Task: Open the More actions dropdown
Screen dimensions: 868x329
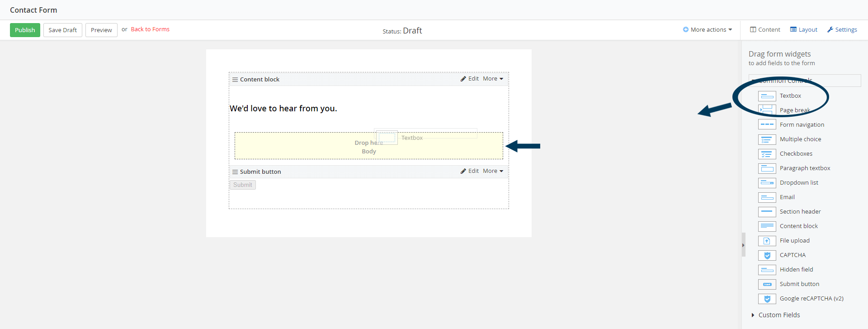Action: (x=708, y=30)
